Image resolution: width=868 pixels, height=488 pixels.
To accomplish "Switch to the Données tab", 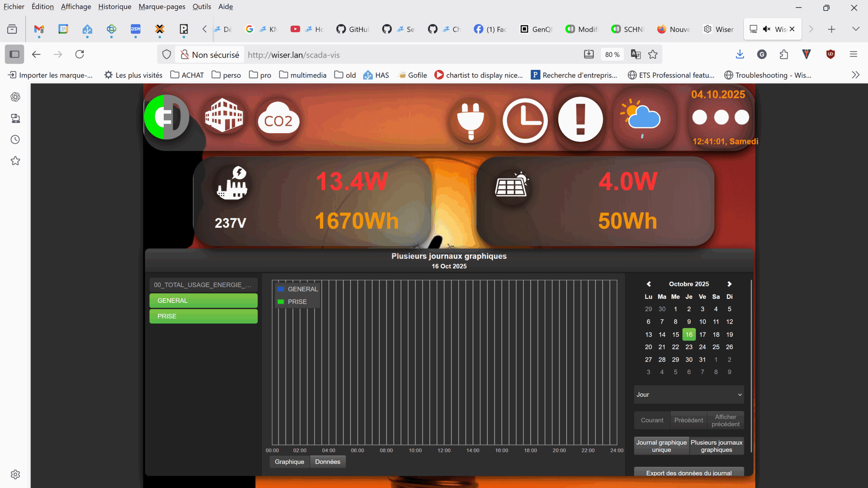I will [328, 462].
